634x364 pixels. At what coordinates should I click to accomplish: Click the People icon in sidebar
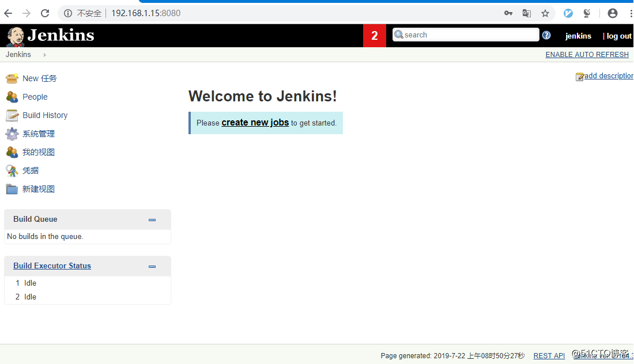click(12, 97)
